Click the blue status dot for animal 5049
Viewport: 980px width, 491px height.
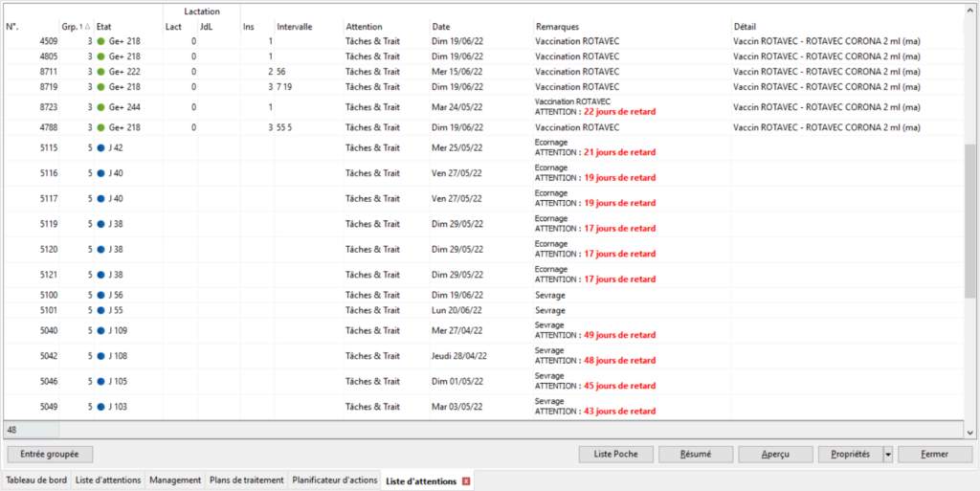(x=100, y=407)
